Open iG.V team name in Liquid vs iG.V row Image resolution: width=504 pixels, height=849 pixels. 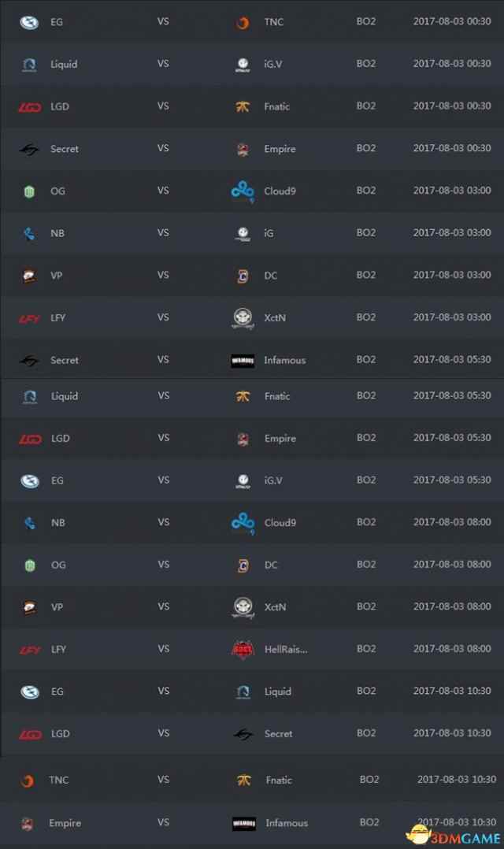point(272,64)
